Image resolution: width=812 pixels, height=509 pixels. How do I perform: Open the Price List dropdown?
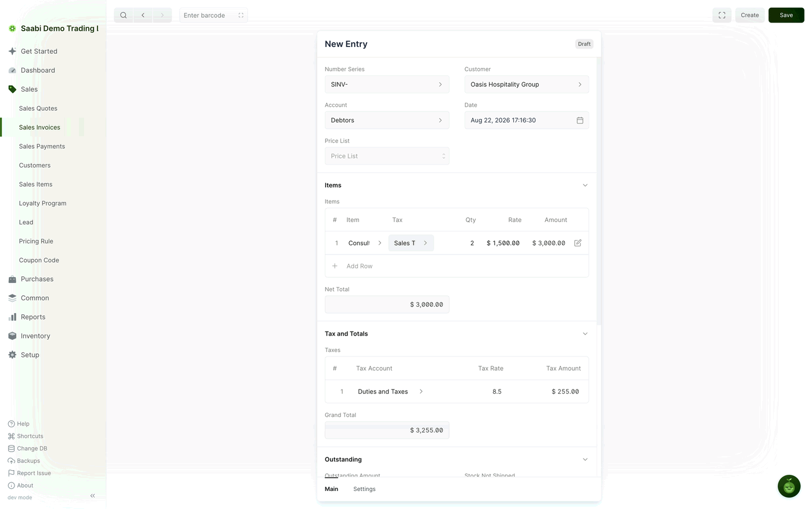coord(387,156)
